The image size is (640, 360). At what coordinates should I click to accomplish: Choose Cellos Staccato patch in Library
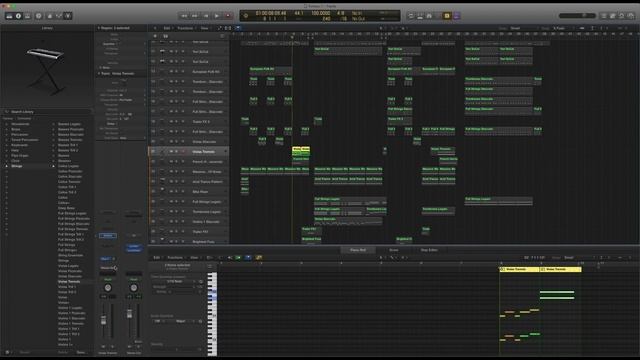pos(70,176)
